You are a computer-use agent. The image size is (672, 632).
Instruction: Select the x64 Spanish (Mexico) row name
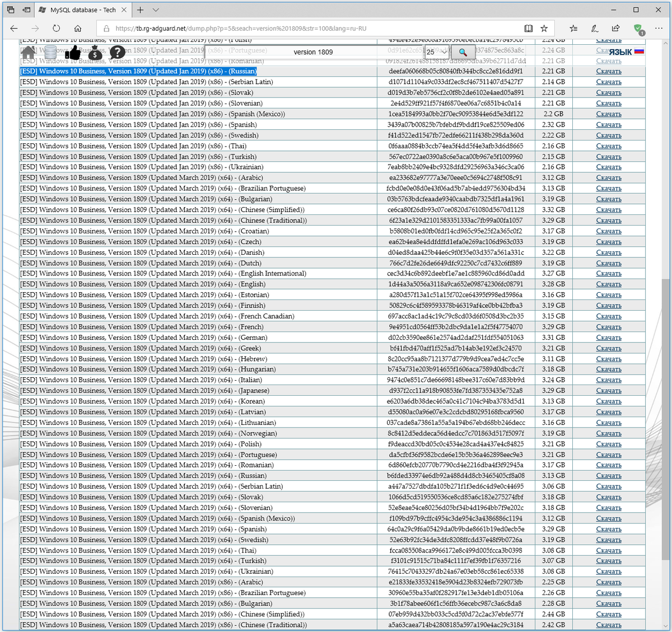pyautogui.click(x=158, y=518)
